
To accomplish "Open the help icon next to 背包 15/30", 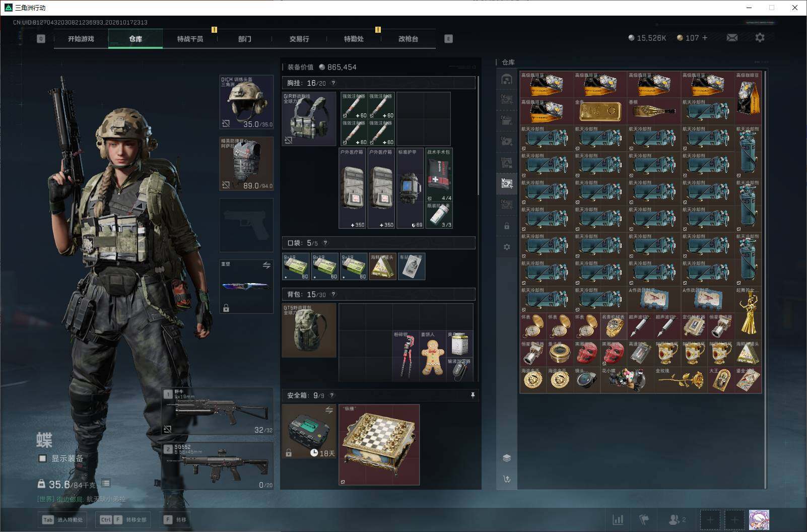I will coord(333,294).
